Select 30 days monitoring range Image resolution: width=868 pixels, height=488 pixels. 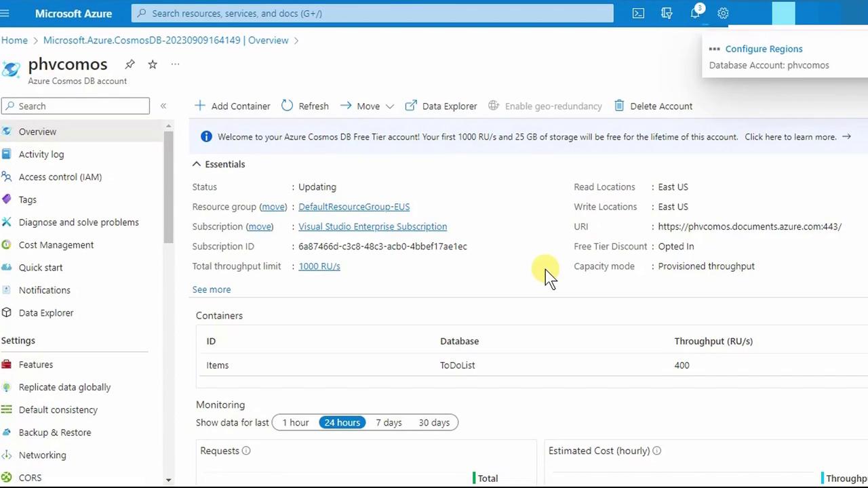pyautogui.click(x=434, y=422)
